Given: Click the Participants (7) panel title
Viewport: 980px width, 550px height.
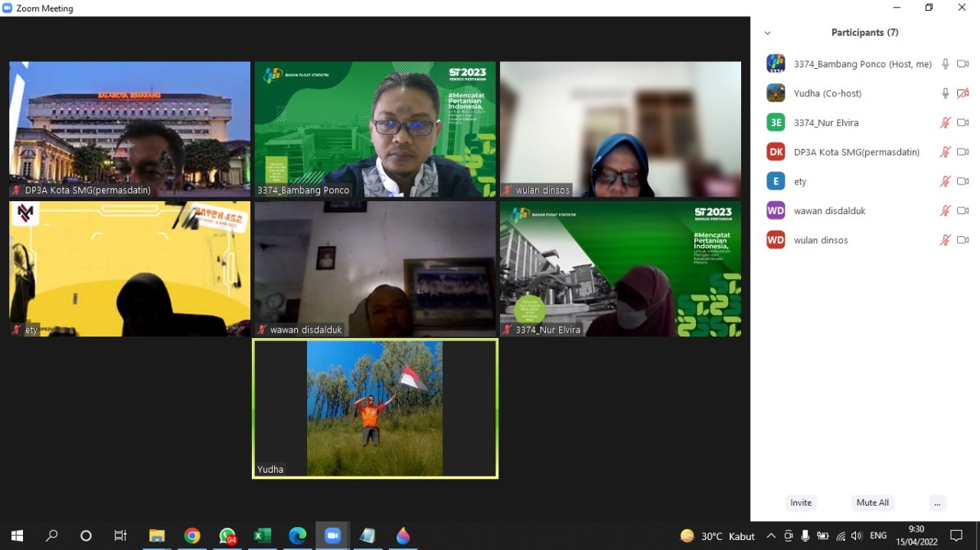Looking at the screenshot, I should coord(865,33).
